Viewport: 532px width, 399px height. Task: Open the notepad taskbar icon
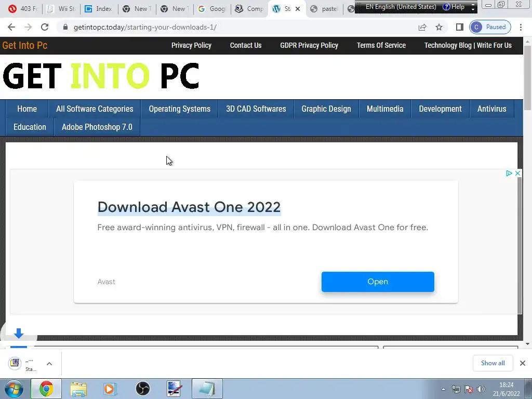[x=207, y=389]
